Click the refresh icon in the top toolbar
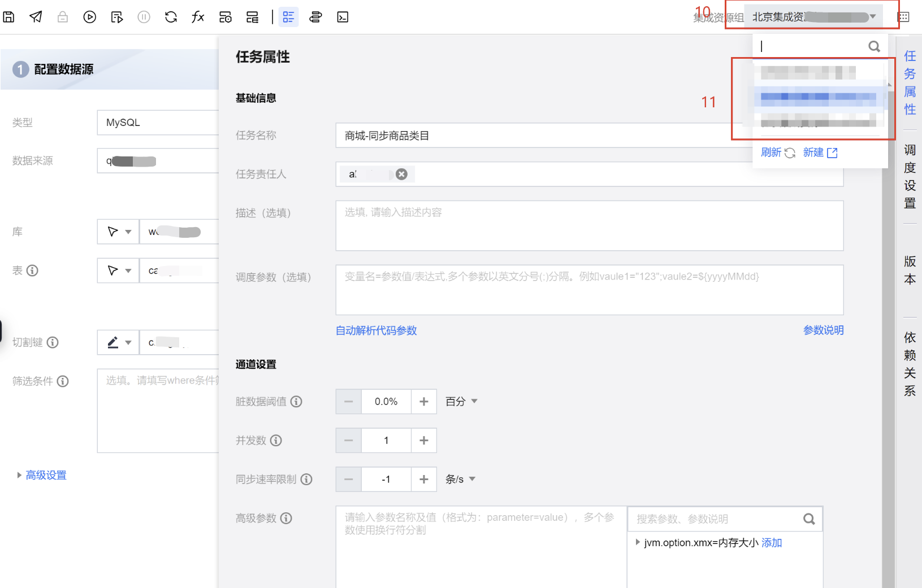 (x=171, y=17)
